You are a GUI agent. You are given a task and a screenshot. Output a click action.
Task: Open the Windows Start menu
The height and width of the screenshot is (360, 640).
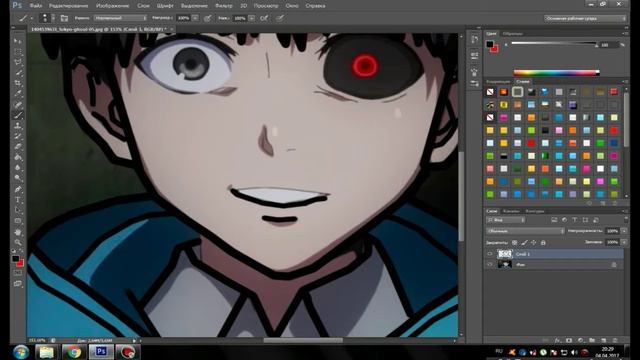point(20,352)
